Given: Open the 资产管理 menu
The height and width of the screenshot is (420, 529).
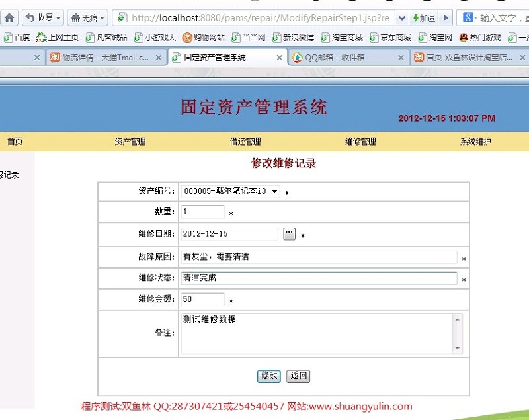Looking at the screenshot, I should click(x=130, y=142).
